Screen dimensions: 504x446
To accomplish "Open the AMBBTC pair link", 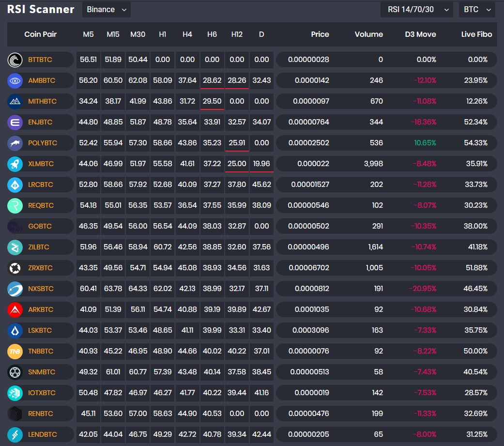I will point(42,81).
